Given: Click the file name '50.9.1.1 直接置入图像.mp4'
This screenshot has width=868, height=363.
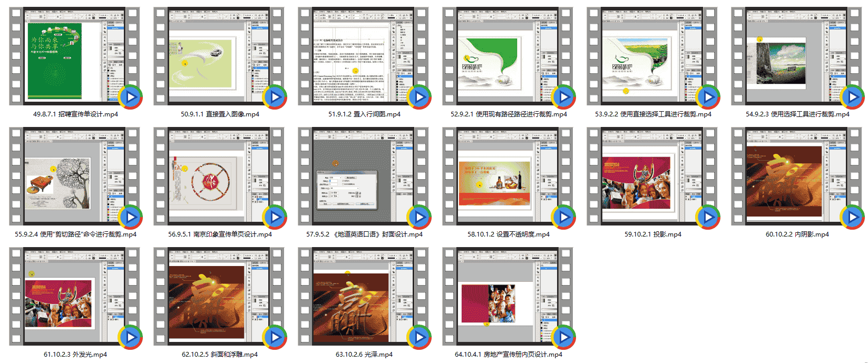Looking at the screenshot, I should [x=220, y=114].
